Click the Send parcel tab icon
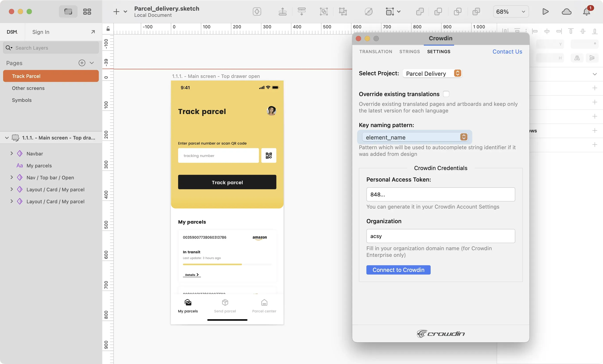The width and height of the screenshot is (603, 364). [225, 303]
